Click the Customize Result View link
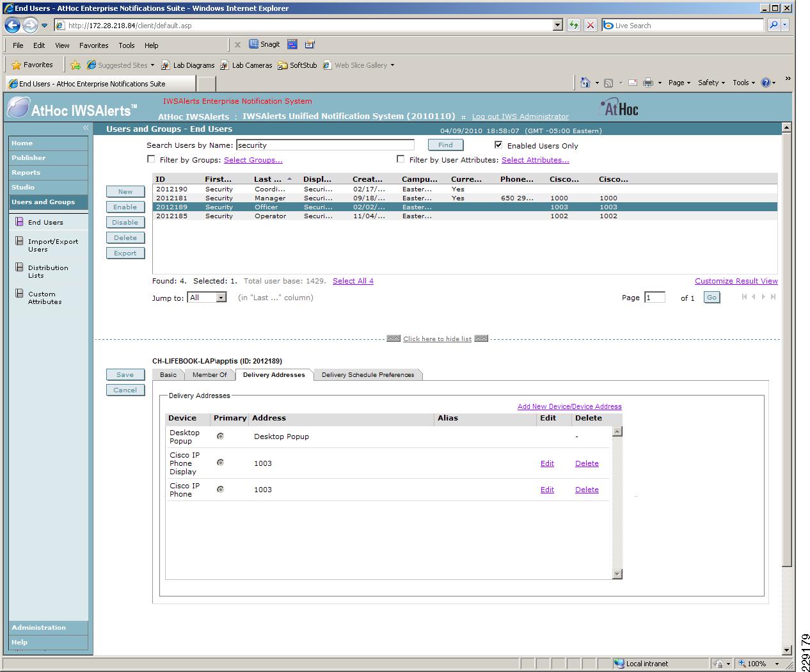This screenshot has height=672, width=810. click(x=736, y=281)
